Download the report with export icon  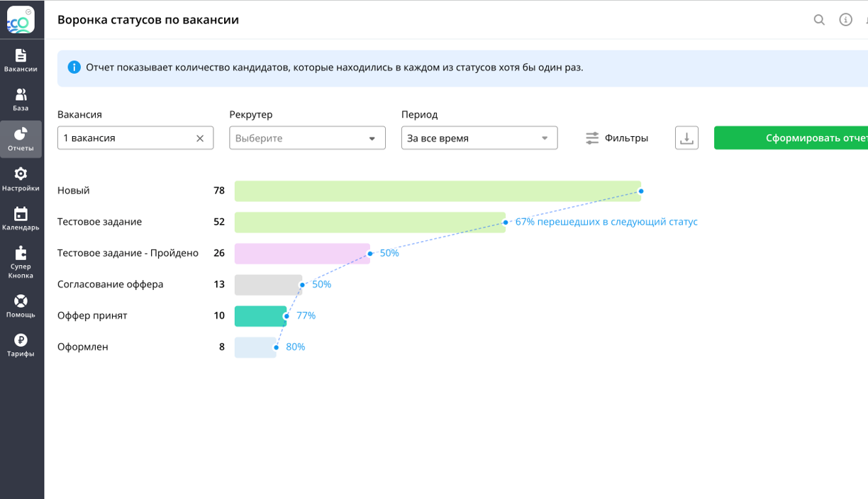(x=686, y=138)
